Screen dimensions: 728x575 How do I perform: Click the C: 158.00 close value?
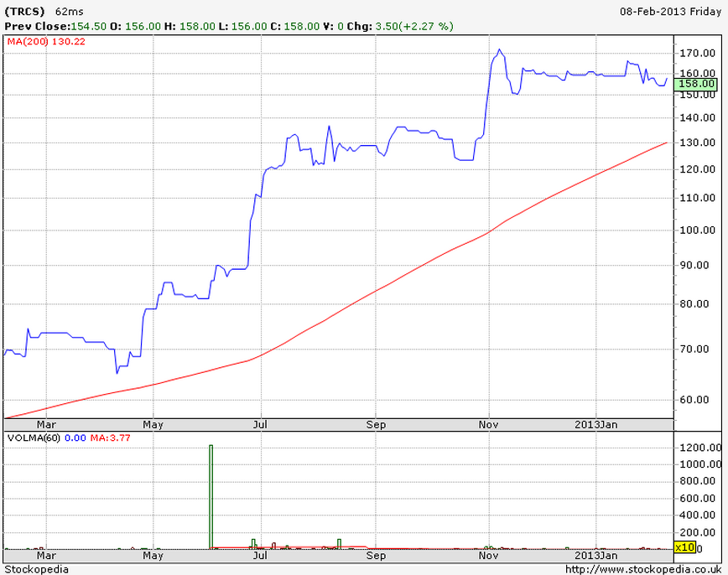(295, 27)
